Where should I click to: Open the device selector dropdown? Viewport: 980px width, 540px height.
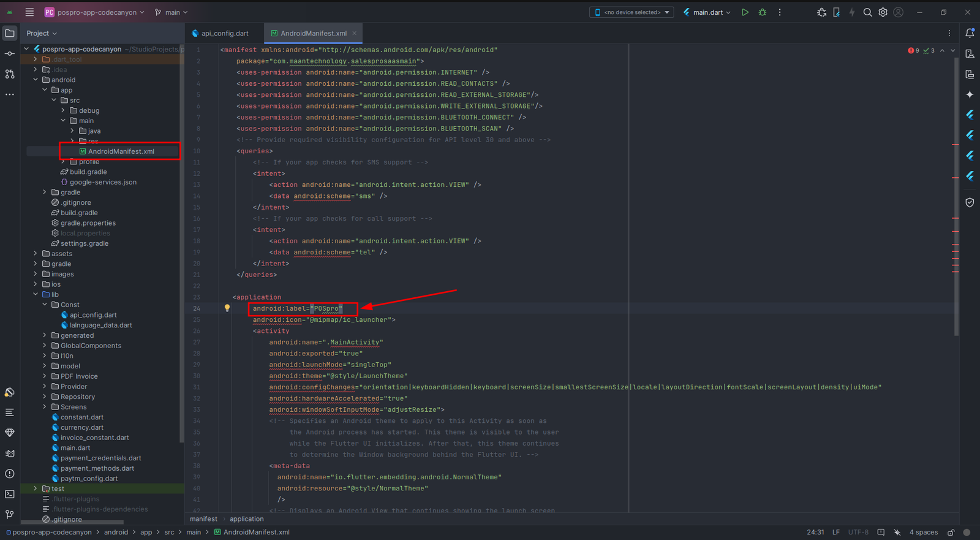click(631, 12)
